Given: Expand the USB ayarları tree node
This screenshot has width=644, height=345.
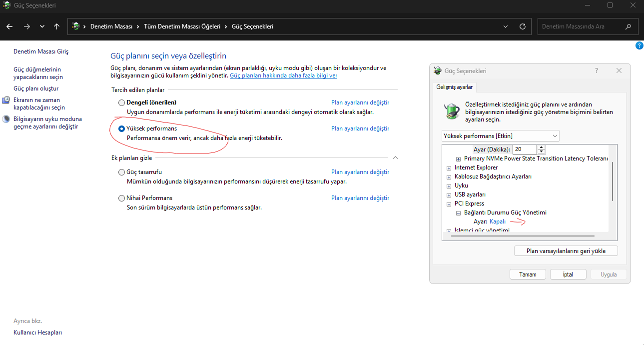Looking at the screenshot, I should [x=449, y=194].
